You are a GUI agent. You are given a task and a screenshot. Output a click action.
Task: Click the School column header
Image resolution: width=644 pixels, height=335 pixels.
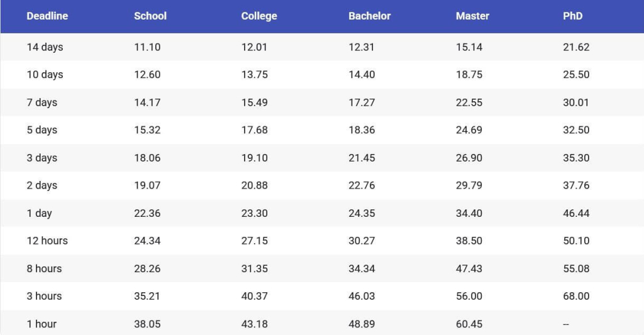(x=150, y=16)
